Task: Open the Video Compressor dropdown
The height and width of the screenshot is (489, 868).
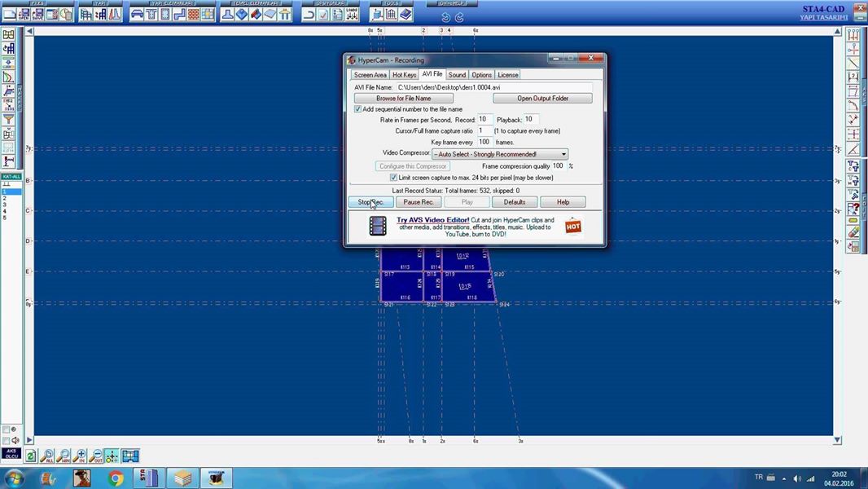Action: coord(500,154)
